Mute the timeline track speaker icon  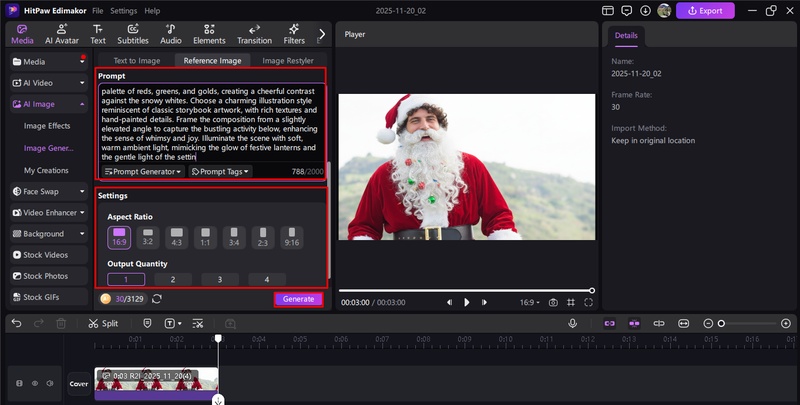click(50, 383)
